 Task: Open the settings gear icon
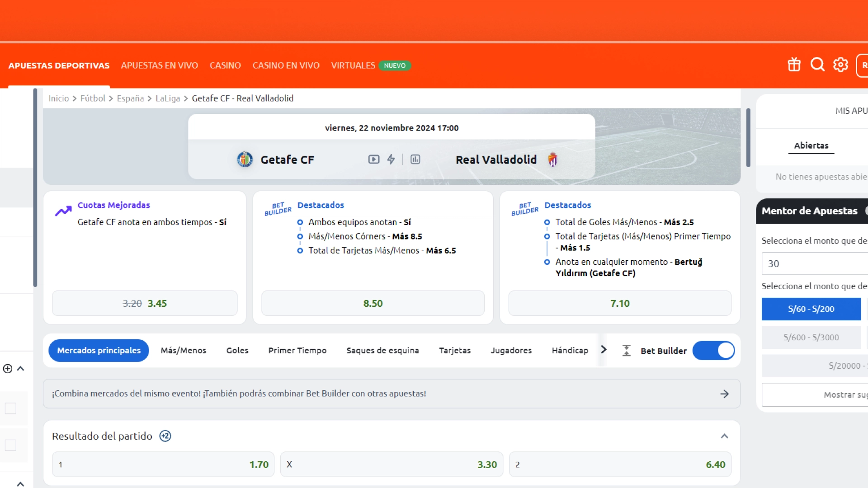point(841,65)
